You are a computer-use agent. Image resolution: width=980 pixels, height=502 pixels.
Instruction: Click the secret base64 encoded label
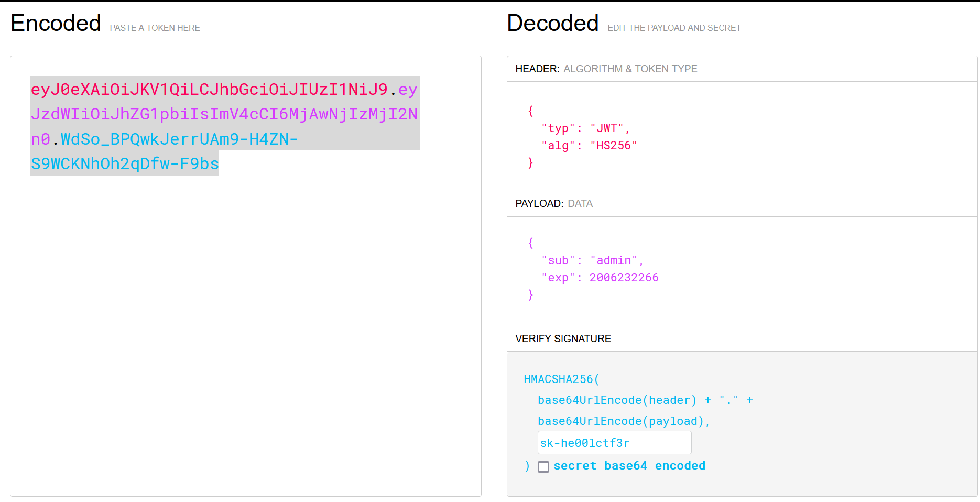[629, 466]
